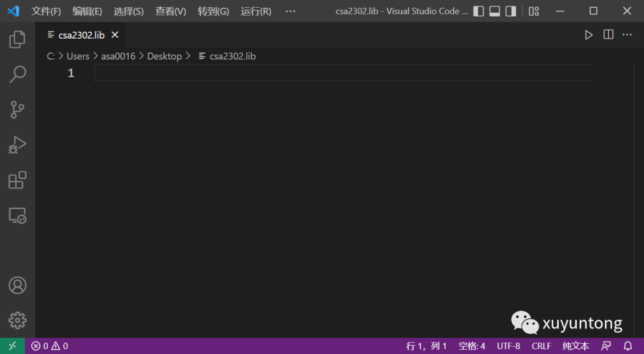644x354 pixels.
Task: Open notifications bell
Action: click(628, 346)
